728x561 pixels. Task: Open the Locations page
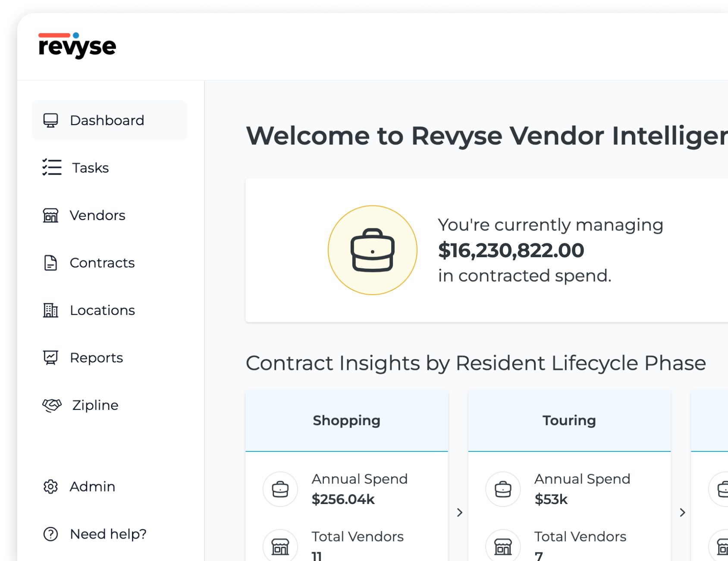tap(109, 310)
